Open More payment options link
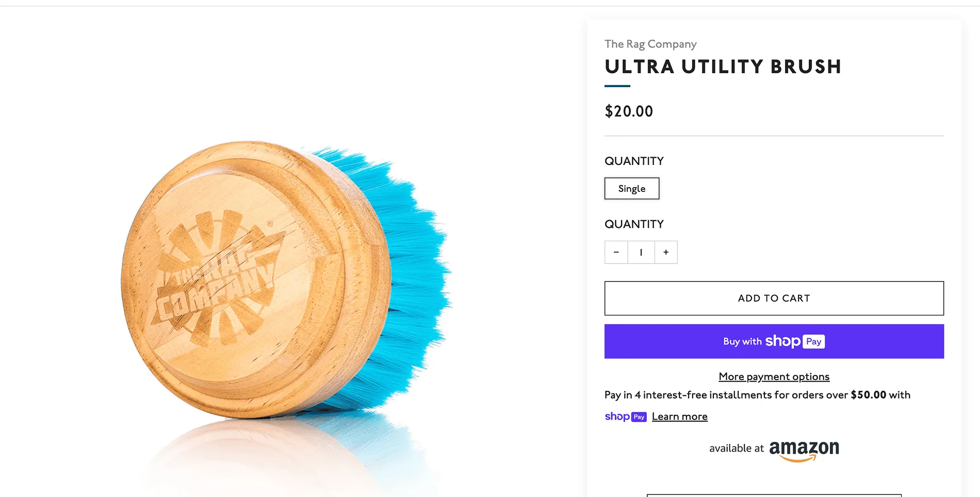Screen dimensions: 980x497 [774, 377]
